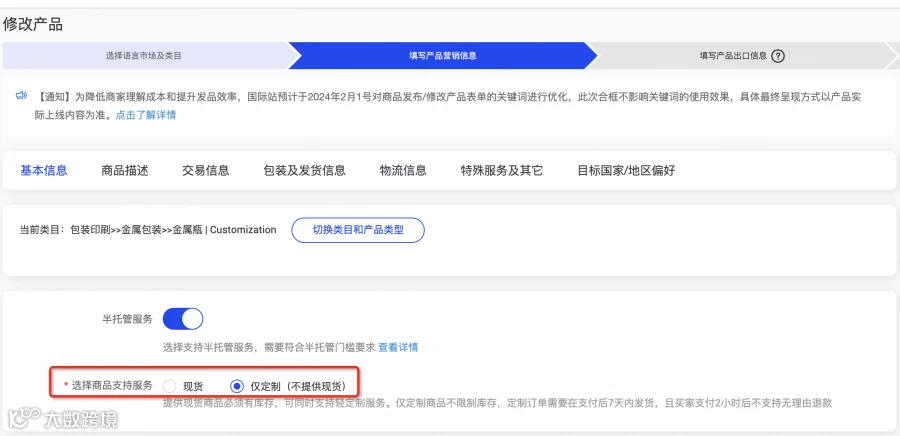
Task: Switch to the 物流信息 tab
Action: pyautogui.click(x=403, y=170)
